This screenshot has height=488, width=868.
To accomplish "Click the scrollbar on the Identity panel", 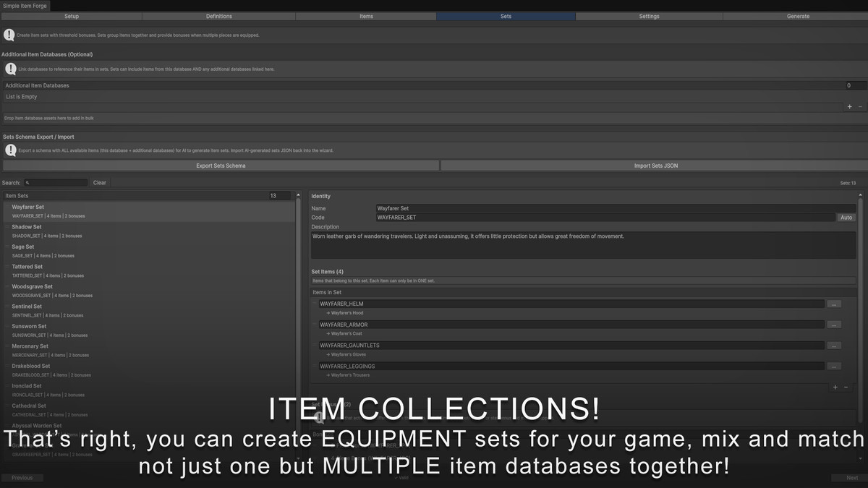I will 861,289.
